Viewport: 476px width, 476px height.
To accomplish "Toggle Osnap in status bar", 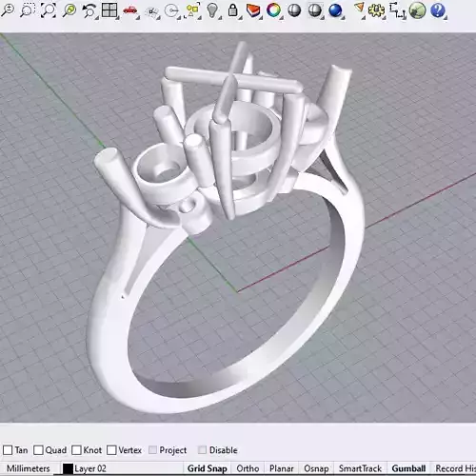I will coord(316,468).
